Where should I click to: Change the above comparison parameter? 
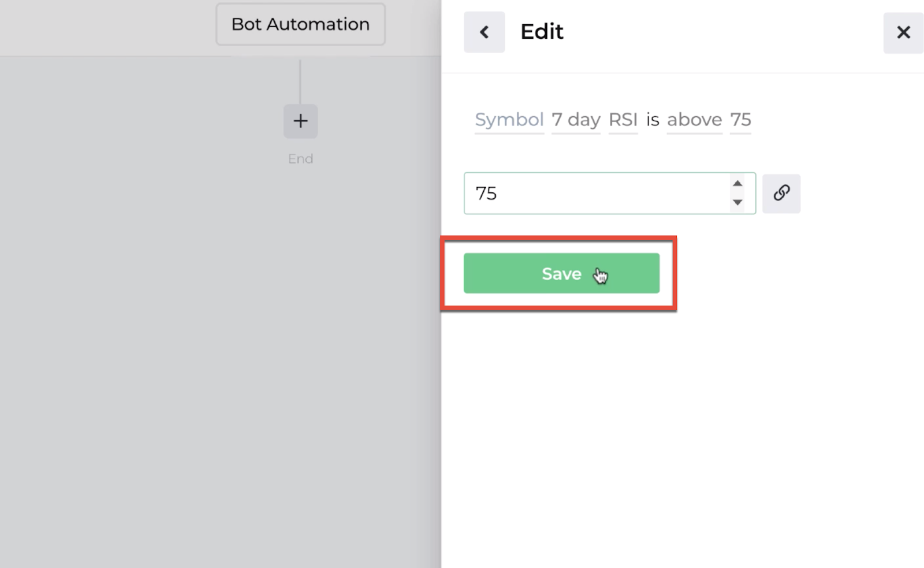click(x=695, y=120)
